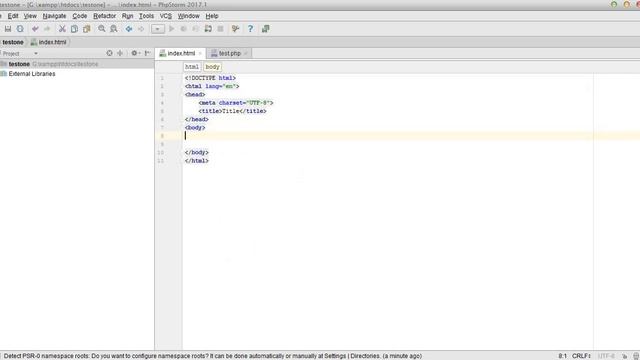Click the Replace icon in toolbar
The image size is (640, 360).
pyautogui.click(x=114, y=29)
